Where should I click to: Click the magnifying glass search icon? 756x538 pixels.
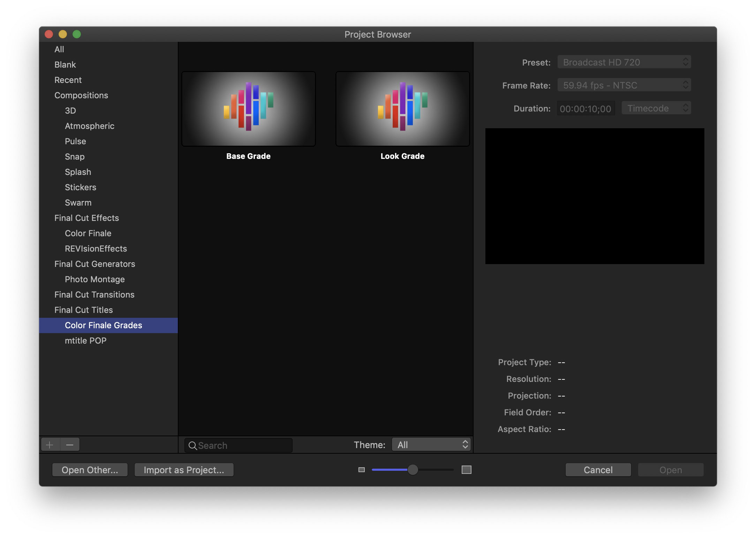[x=192, y=445]
